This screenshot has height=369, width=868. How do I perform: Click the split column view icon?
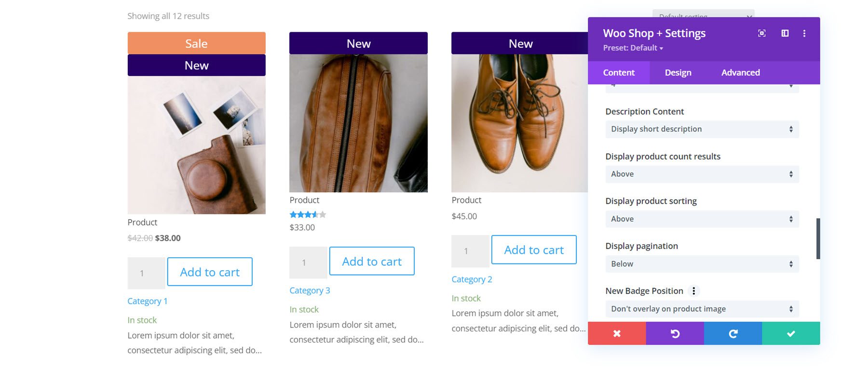pyautogui.click(x=785, y=33)
